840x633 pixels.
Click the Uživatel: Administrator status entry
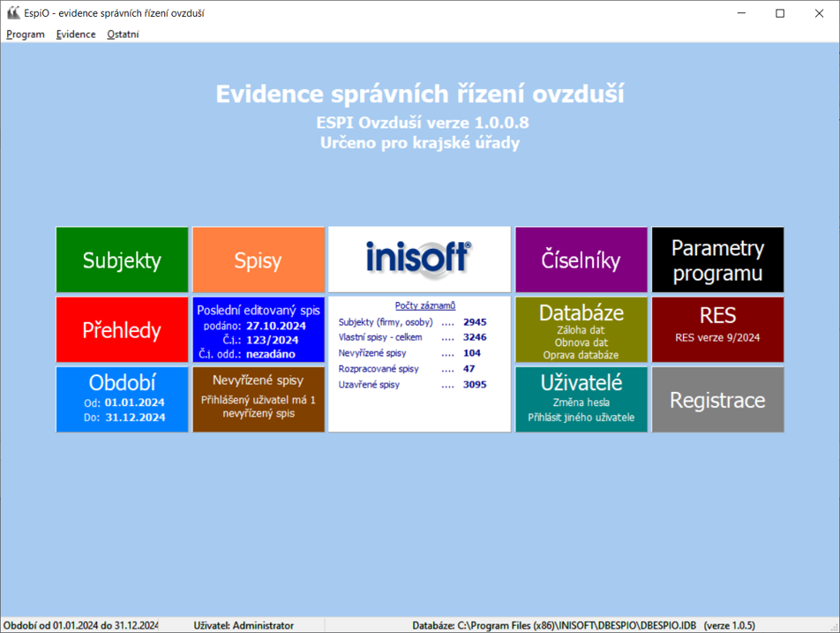coord(244,626)
